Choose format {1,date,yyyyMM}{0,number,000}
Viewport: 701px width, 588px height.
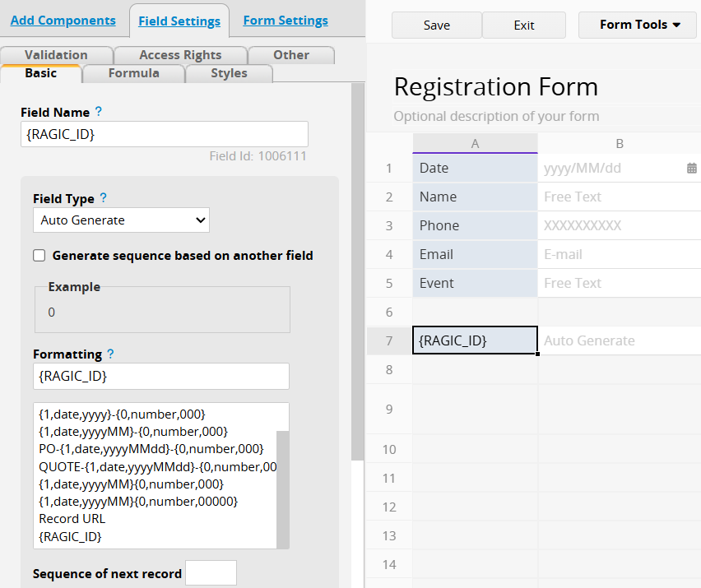pos(132,484)
